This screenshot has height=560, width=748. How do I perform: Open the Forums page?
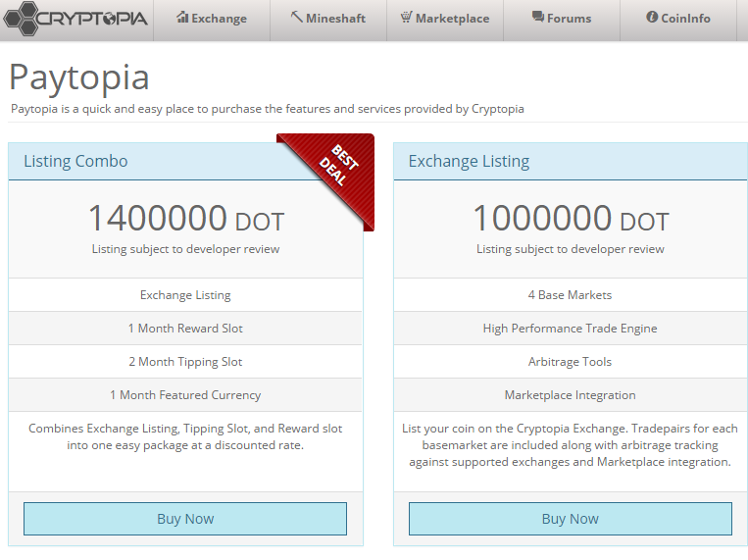coord(562,20)
